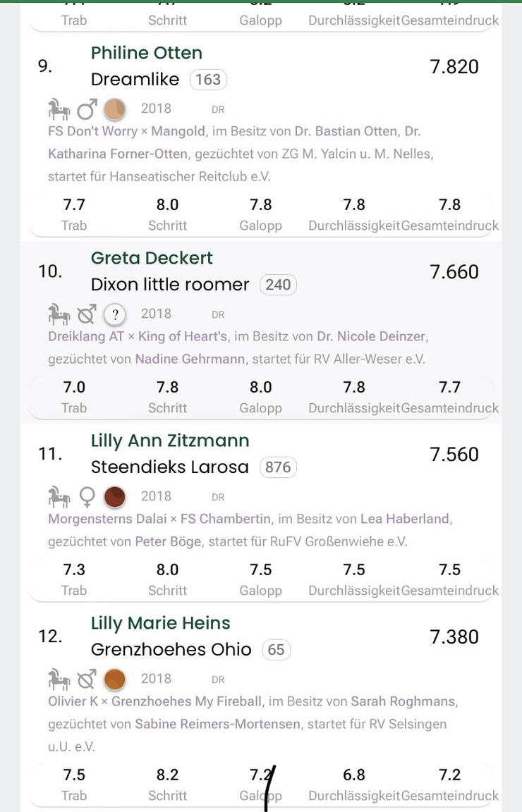Open owner link Sarah Roghmans
522x812 pixels.
[403, 701]
